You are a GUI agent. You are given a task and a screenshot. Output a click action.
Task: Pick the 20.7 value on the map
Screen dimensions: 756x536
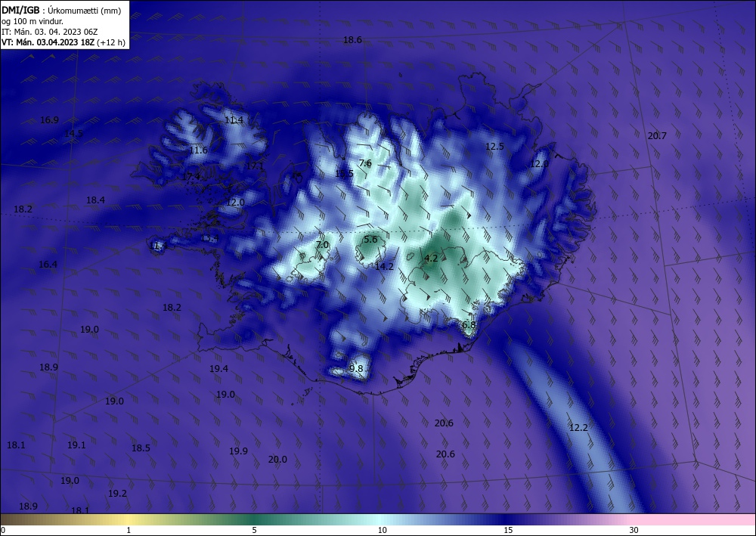coord(657,136)
